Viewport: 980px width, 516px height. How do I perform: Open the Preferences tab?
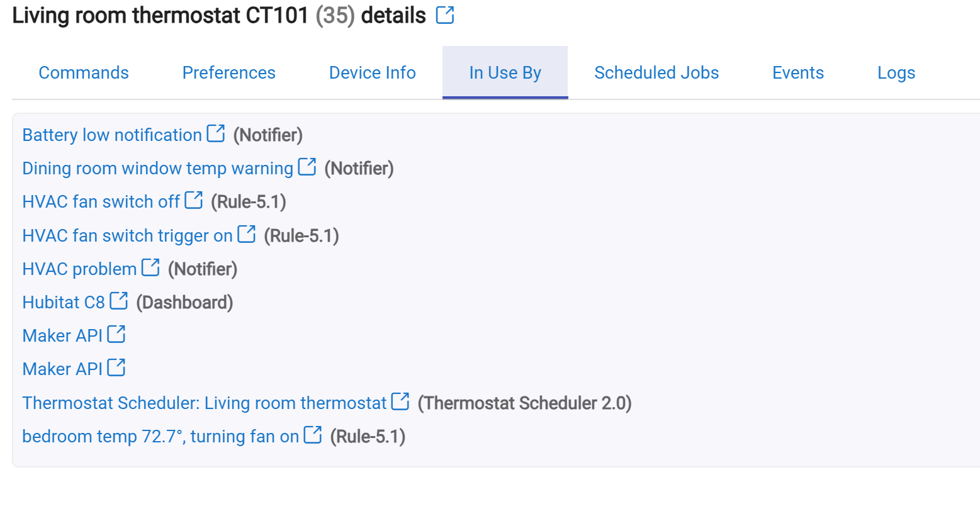coord(229,73)
